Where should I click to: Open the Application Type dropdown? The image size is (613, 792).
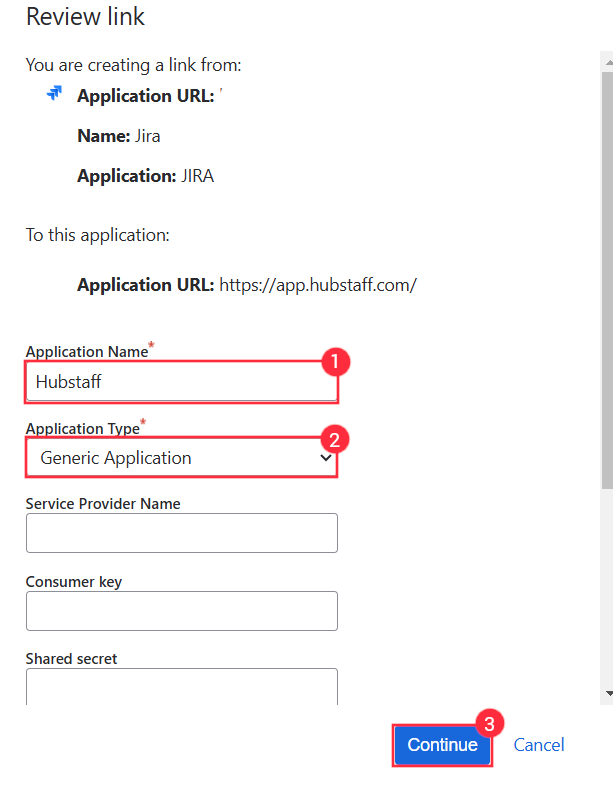click(x=182, y=458)
